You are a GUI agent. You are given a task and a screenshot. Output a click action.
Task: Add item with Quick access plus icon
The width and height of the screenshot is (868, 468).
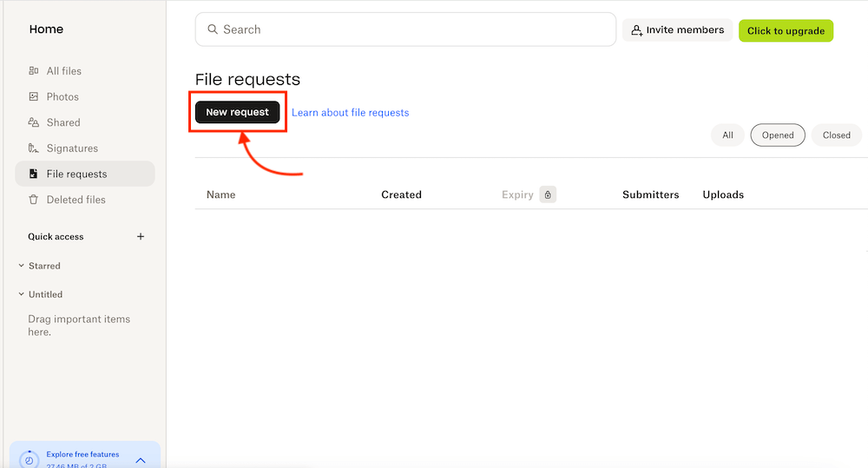click(141, 236)
